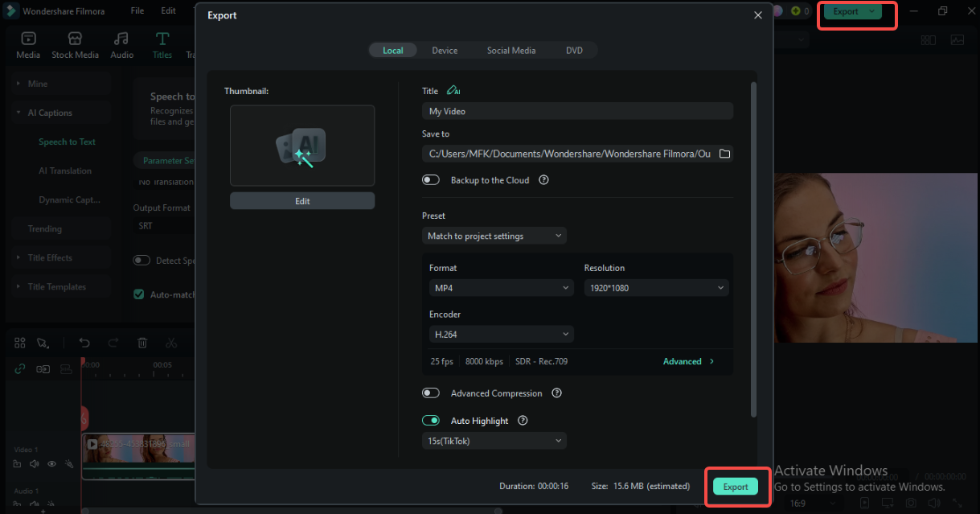Click the Undo icon above the timeline
Image resolution: width=980 pixels, height=514 pixels.
[x=84, y=343]
